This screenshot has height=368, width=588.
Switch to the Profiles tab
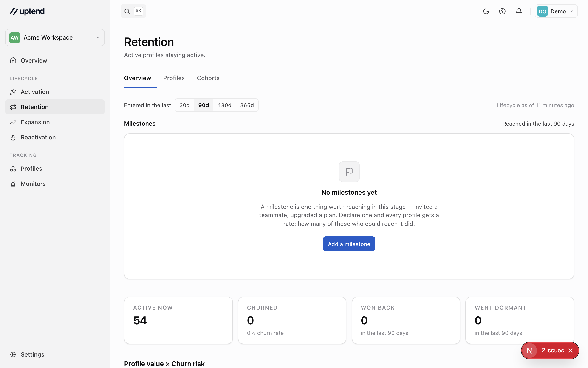tap(174, 78)
